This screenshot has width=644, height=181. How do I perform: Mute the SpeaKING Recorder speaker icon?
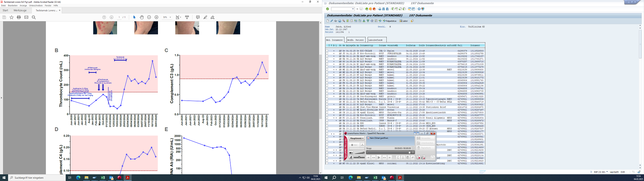tap(351, 153)
